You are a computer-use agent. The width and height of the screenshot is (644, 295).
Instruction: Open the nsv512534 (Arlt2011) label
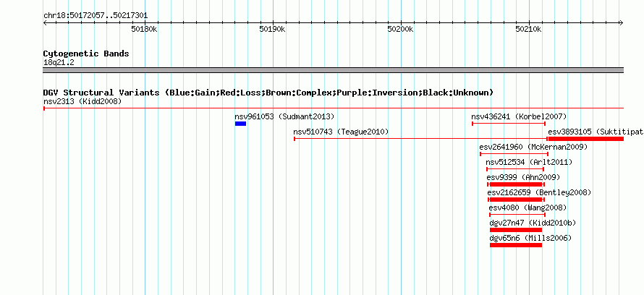[529, 162]
